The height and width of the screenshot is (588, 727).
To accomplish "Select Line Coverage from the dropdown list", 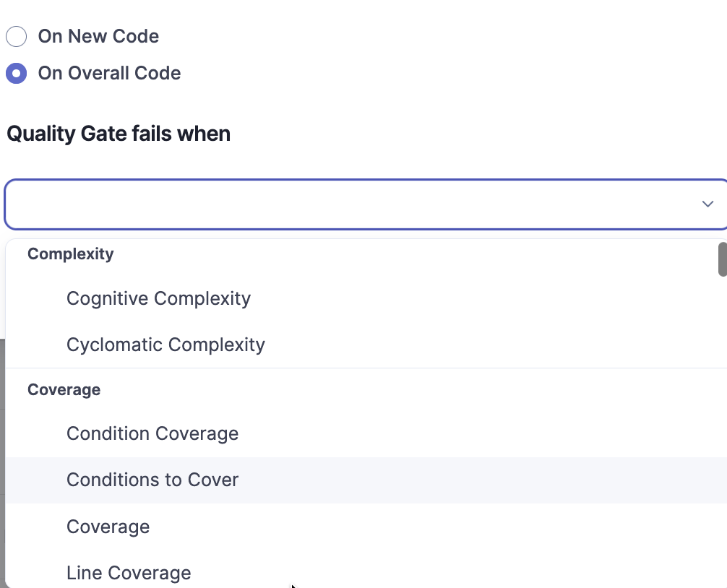I will (x=129, y=573).
